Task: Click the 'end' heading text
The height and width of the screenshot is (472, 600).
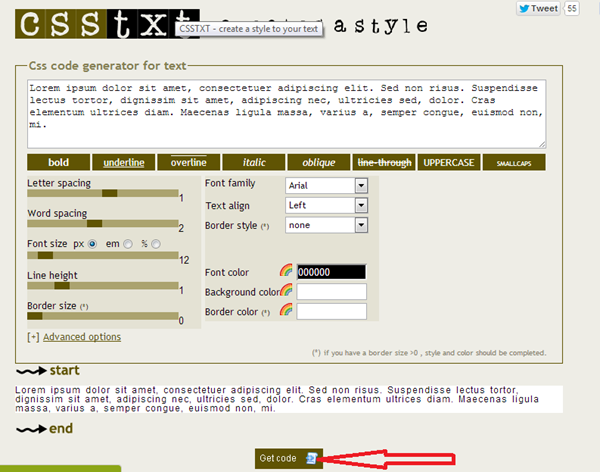Action: (x=61, y=429)
